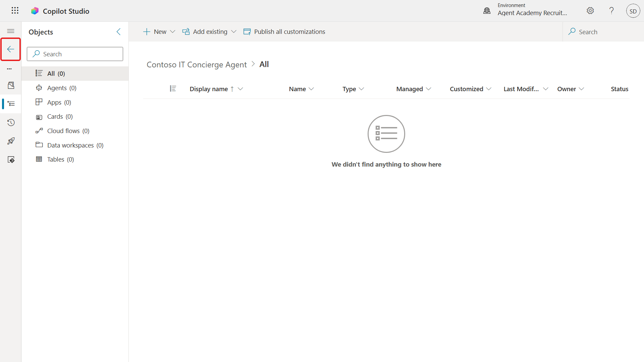Image resolution: width=644 pixels, height=362 pixels.
Task: Open the app launcher waffle icon
Action: (x=15, y=11)
